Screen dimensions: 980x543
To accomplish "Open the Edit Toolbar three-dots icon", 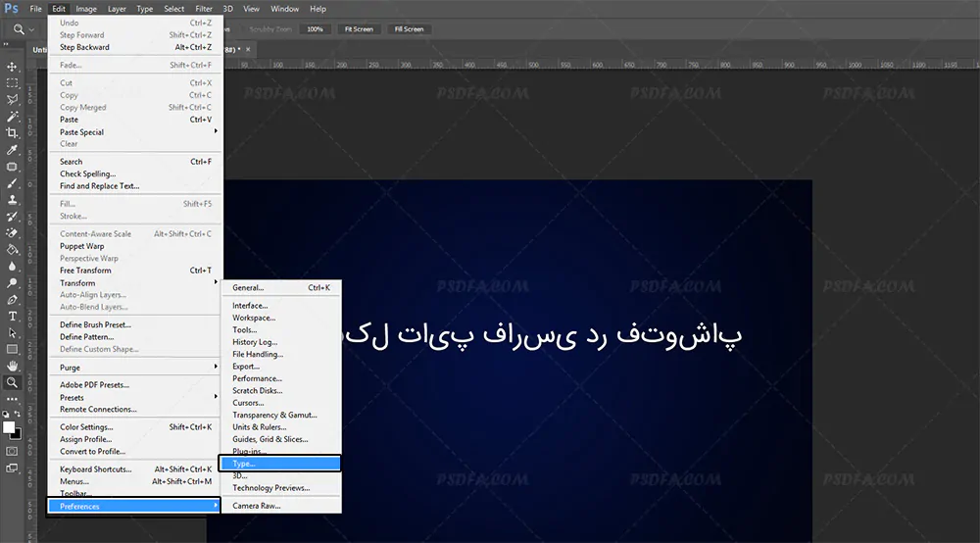I will [12, 399].
